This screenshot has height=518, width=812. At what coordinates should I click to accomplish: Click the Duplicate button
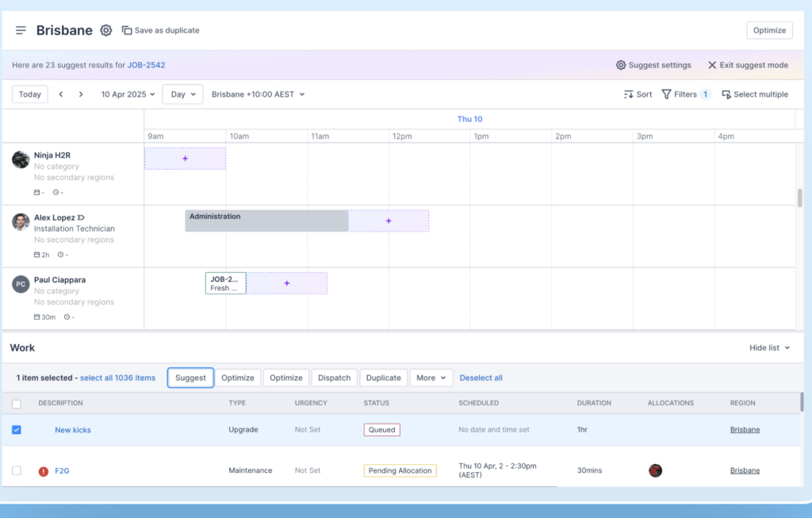(383, 378)
